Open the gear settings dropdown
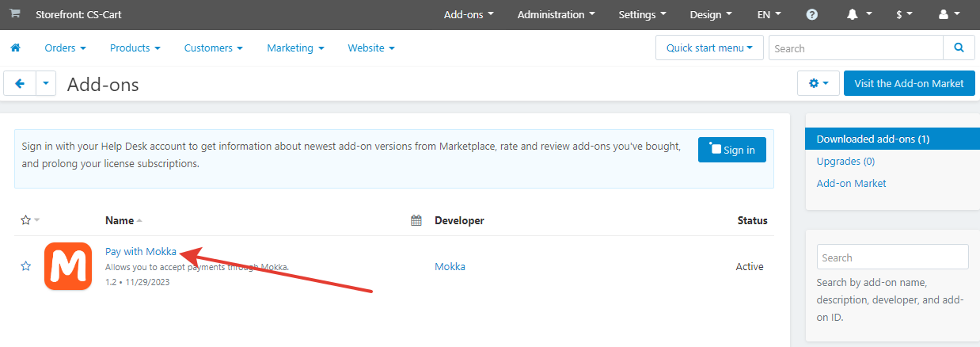 coord(818,83)
